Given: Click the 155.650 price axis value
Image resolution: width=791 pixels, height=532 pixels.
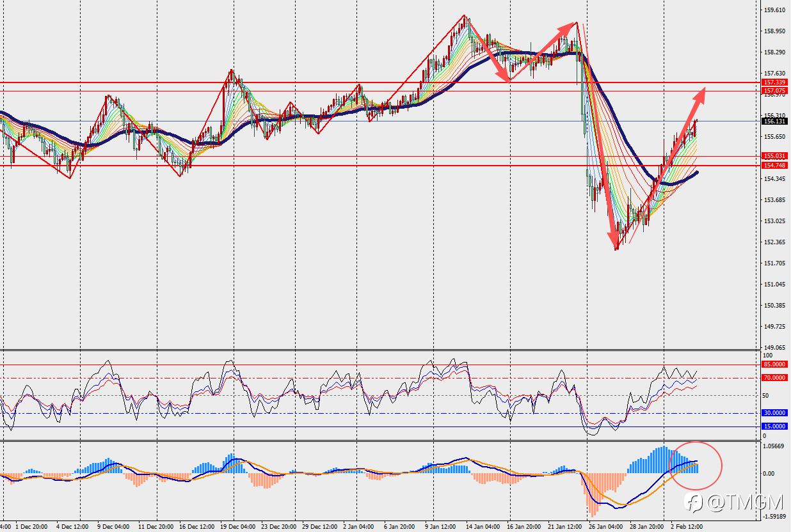Looking at the screenshot, I should pyautogui.click(x=775, y=137).
